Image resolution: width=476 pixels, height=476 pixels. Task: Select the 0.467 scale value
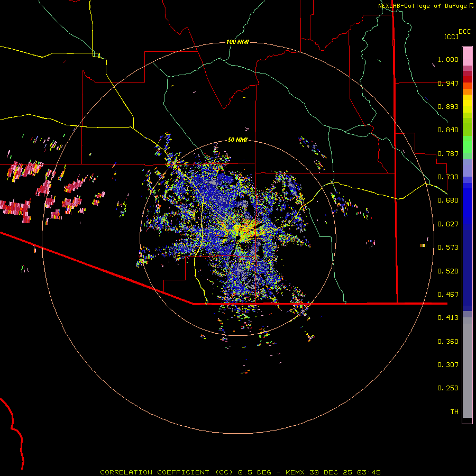pos(448,295)
